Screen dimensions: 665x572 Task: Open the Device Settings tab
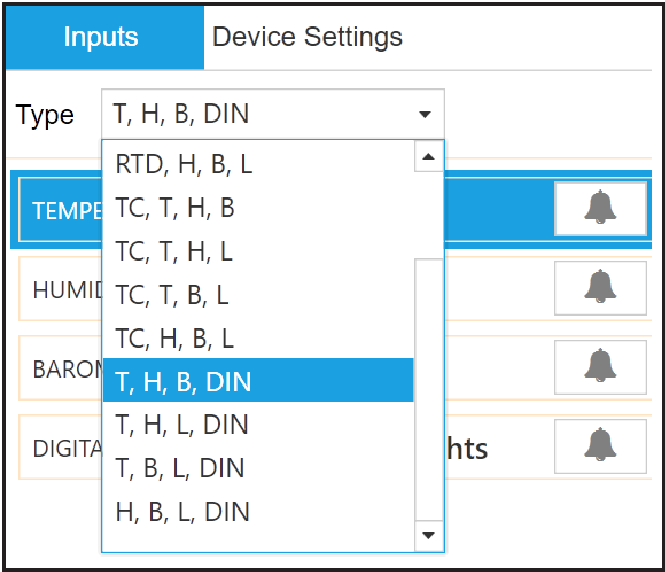click(x=307, y=38)
